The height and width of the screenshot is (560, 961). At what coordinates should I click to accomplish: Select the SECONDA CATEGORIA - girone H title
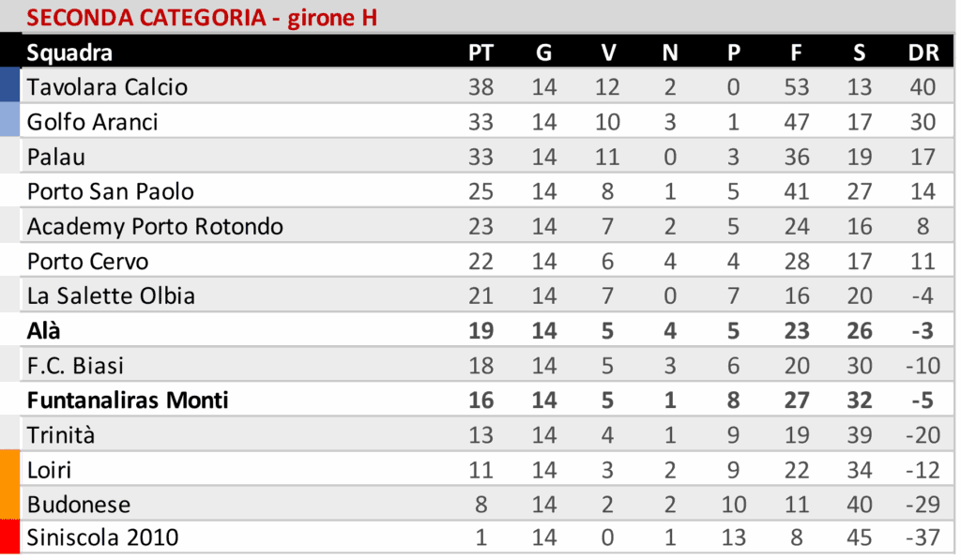point(202,18)
